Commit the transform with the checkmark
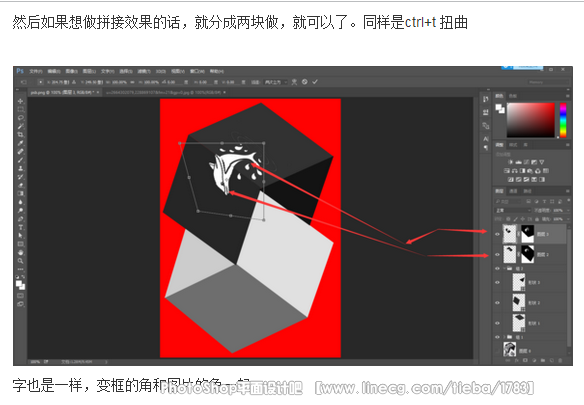 pyautogui.click(x=315, y=82)
